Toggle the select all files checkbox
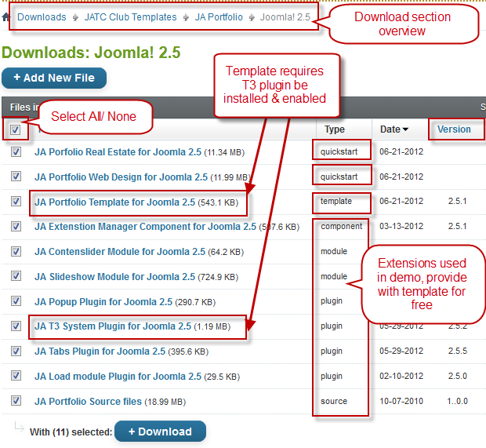Screen dimensions: 486x448 (15, 129)
